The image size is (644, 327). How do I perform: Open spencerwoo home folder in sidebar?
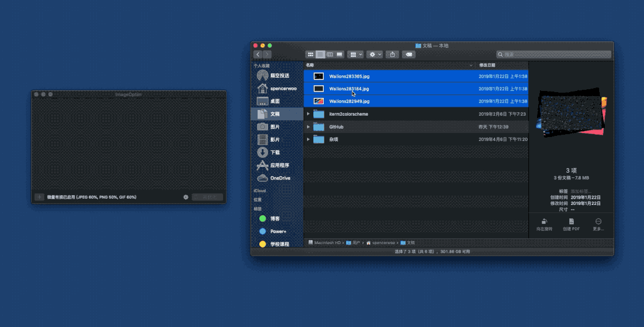click(277, 89)
